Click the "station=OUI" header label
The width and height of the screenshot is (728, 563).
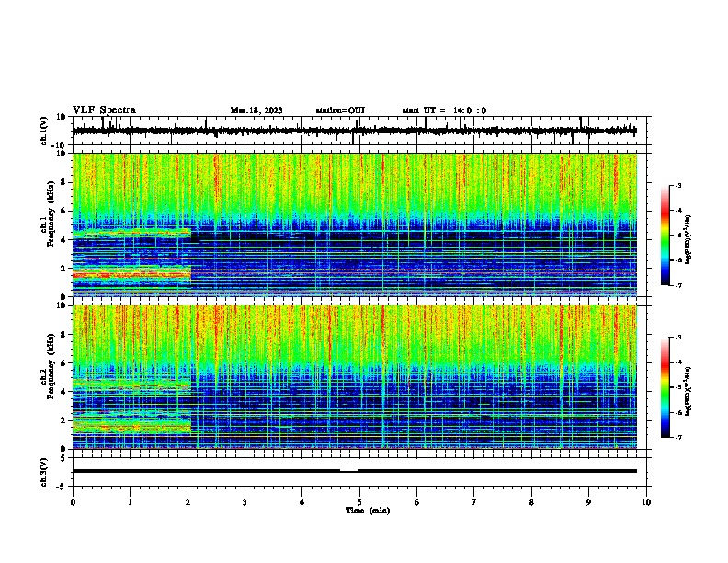340,110
